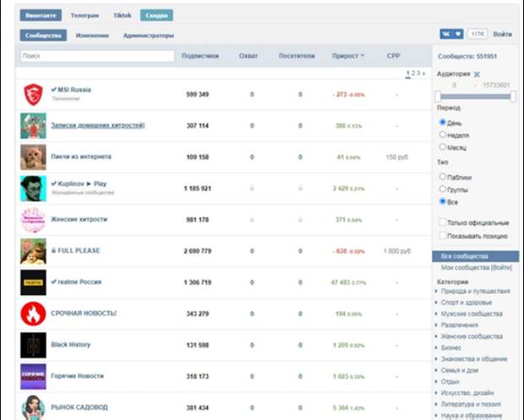Go to next page with the » arrow
Screen dimensions: 524x420
tap(423, 74)
